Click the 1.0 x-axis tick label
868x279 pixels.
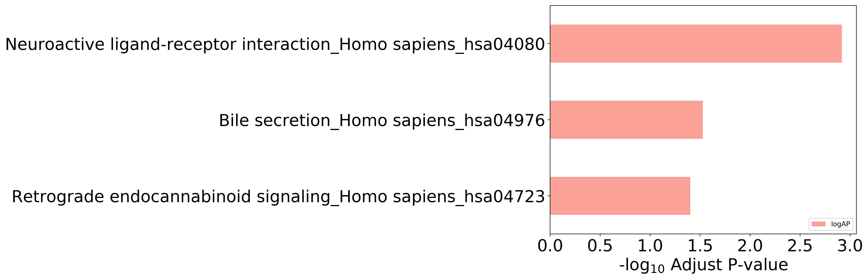coord(650,246)
